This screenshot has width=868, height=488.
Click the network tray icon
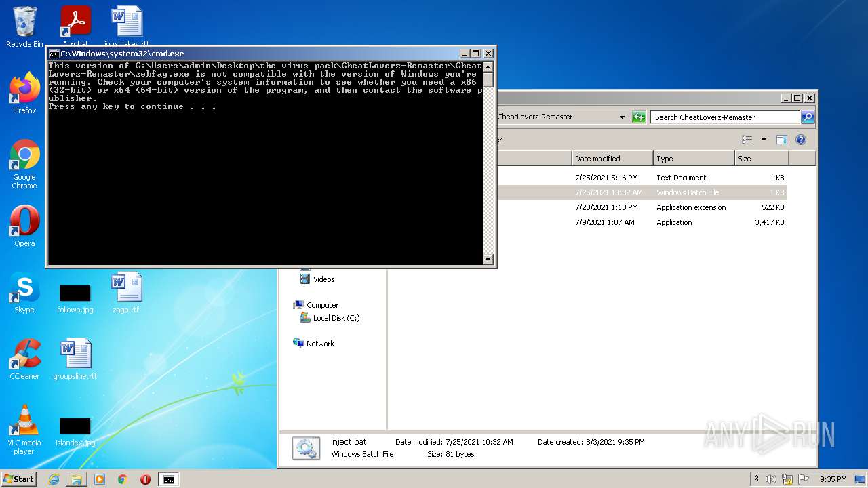click(787, 479)
